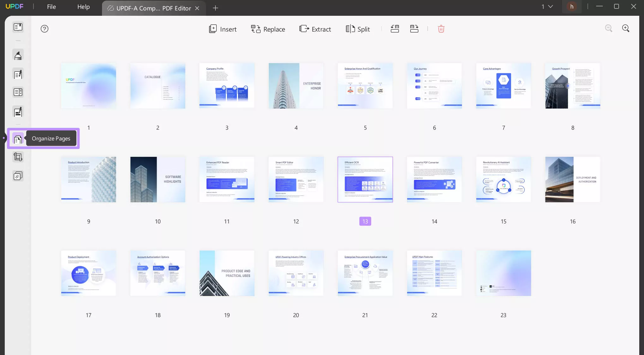This screenshot has height=355, width=644.
Task: Click the Extract pages icon
Action: 315,29
